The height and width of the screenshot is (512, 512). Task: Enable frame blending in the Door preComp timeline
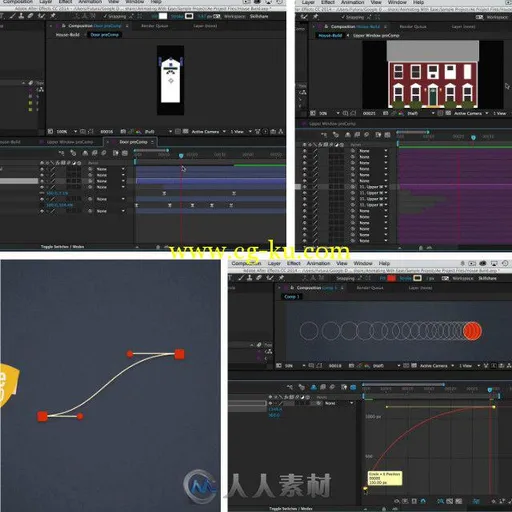coord(94,153)
